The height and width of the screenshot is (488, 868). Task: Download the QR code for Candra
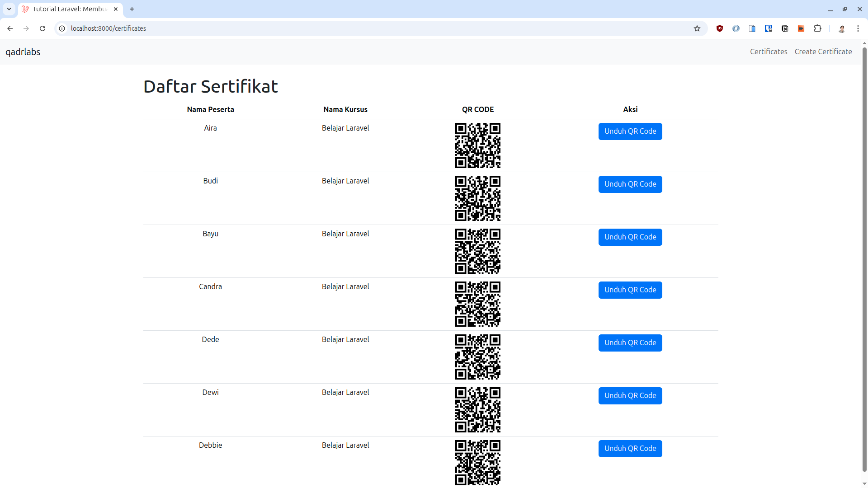[x=630, y=290]
